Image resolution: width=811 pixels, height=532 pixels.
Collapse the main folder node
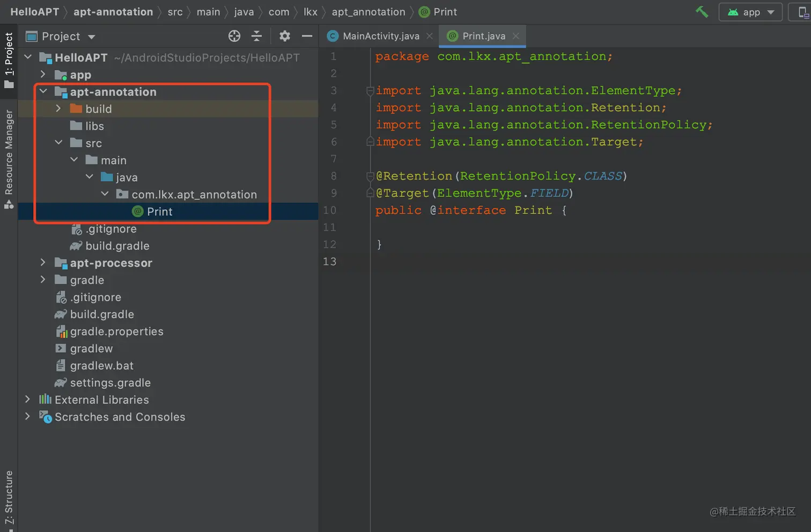click(x=74, y=160)
